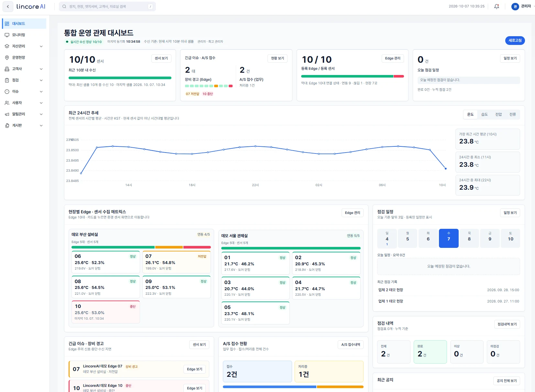Click the green 10분 내 수신 progress bar

(x=120, y=78)
